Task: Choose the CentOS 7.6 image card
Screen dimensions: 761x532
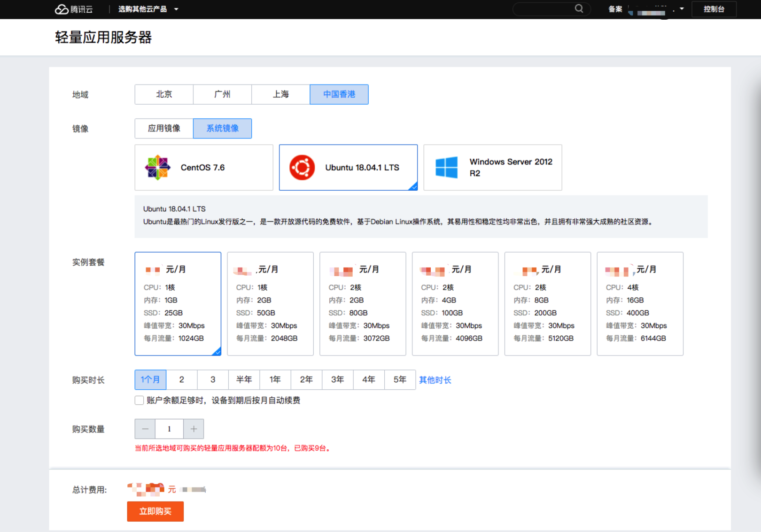Action: click(204, 168)
